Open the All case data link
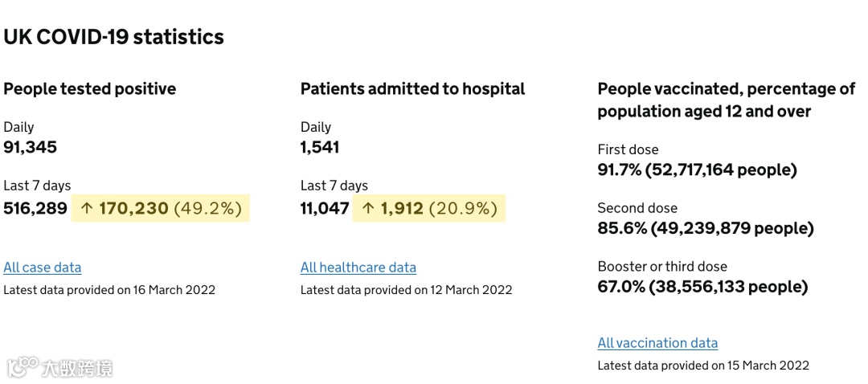 43,268
